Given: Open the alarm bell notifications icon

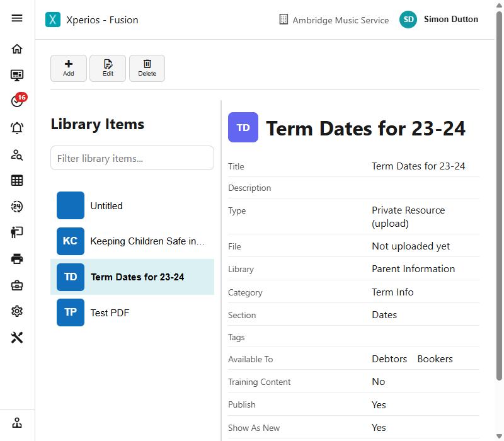Looking at the screenshot, I should point(17,128).
